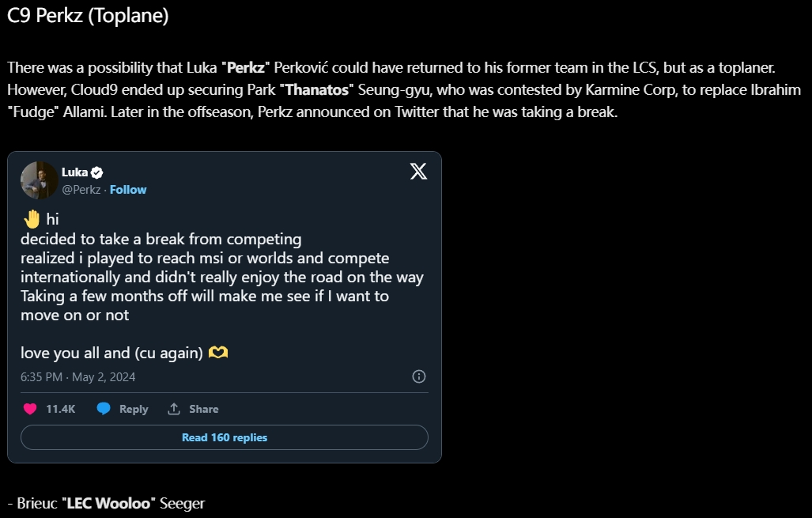Open the tweet info circle icon

point(418,376)
